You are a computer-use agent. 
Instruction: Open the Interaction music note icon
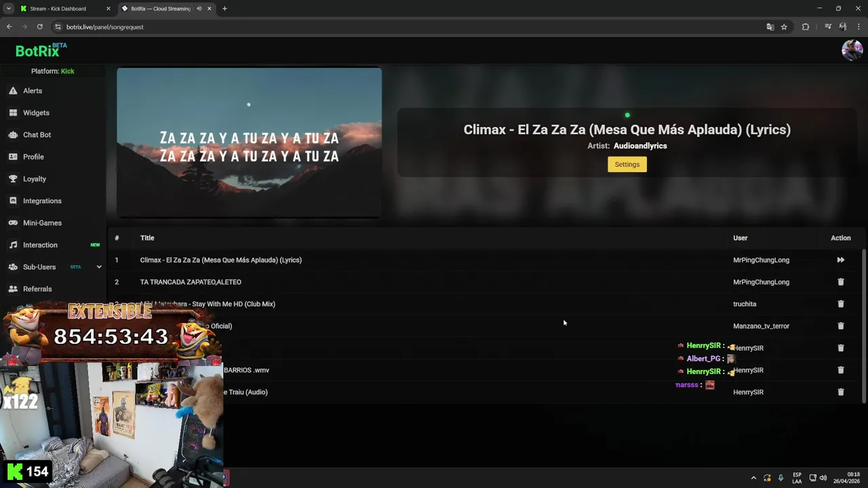[13, 245]
